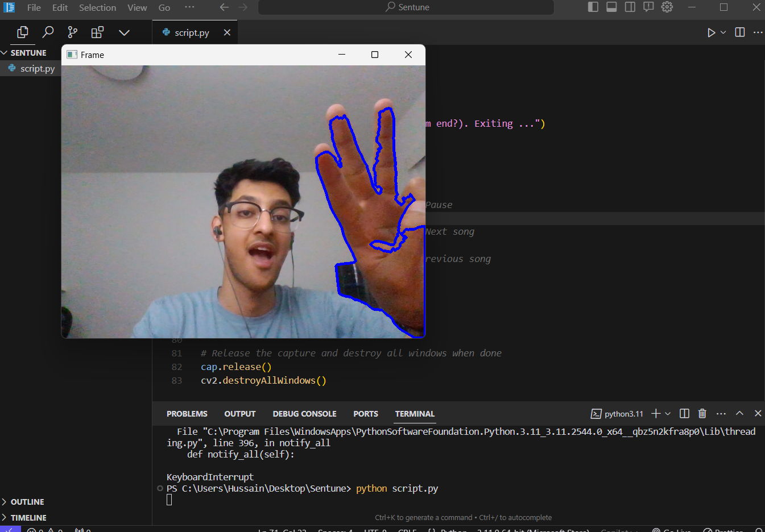Toggle the bottom panel layout icon
This screenshot has height=532, width=765.
click(x=611, y=7)
